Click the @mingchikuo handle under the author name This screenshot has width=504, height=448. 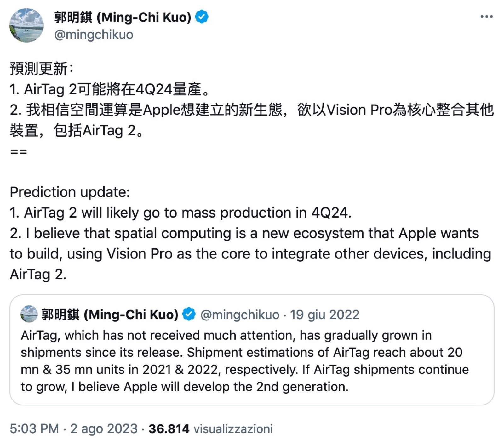pyautogui.click(x=94, y=35)
